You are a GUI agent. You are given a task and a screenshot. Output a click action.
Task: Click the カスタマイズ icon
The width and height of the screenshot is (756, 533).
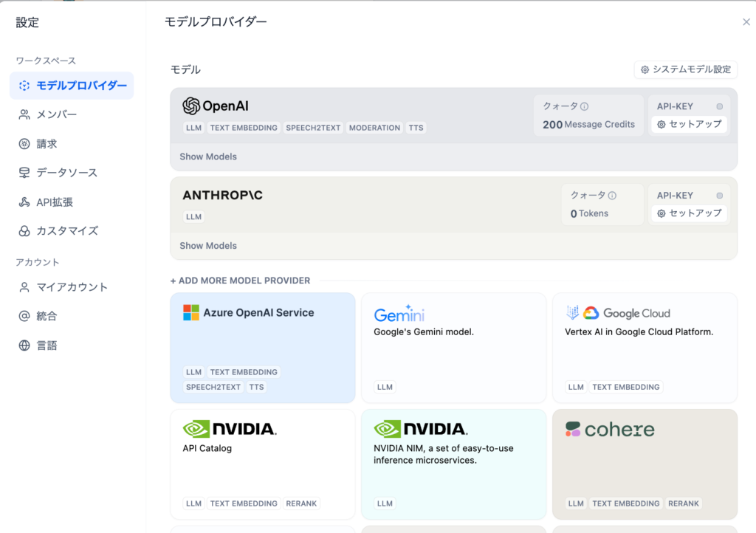(24, 231)
